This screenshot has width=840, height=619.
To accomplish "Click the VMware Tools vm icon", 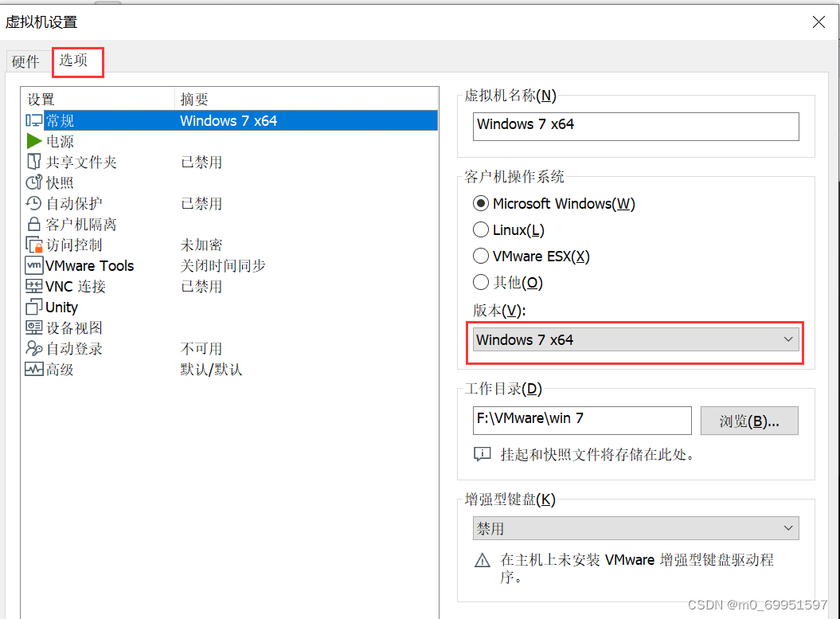I will 33,265.
